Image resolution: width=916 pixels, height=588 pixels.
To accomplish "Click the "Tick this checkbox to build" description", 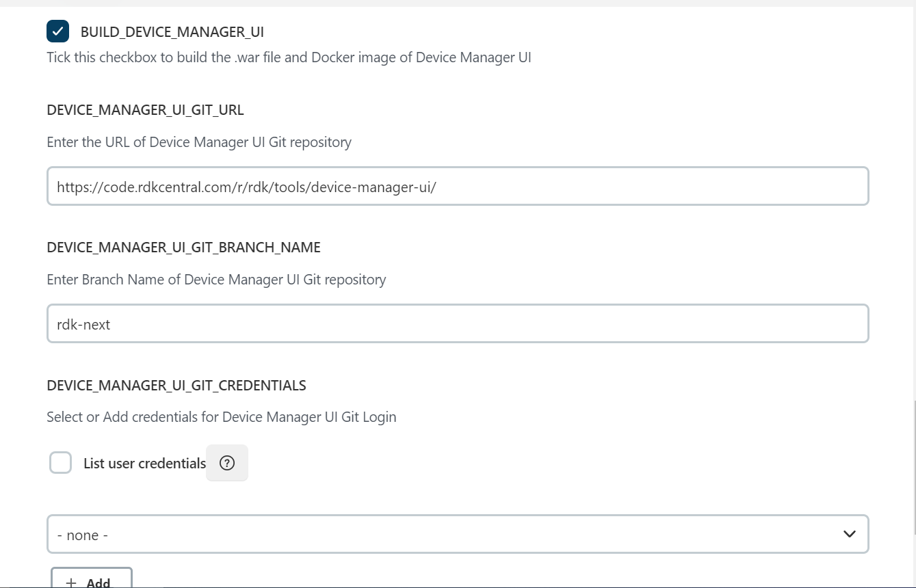I will pyautogui.click(x=289, y=57).
